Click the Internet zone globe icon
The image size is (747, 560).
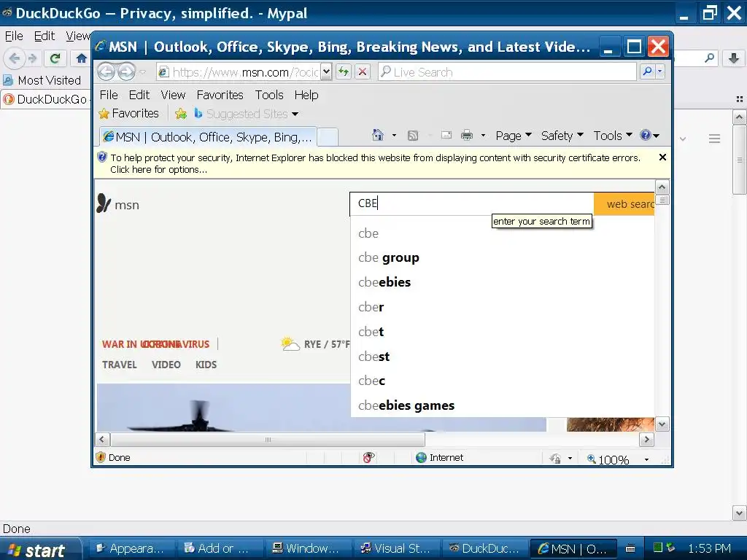pos(421,458)
